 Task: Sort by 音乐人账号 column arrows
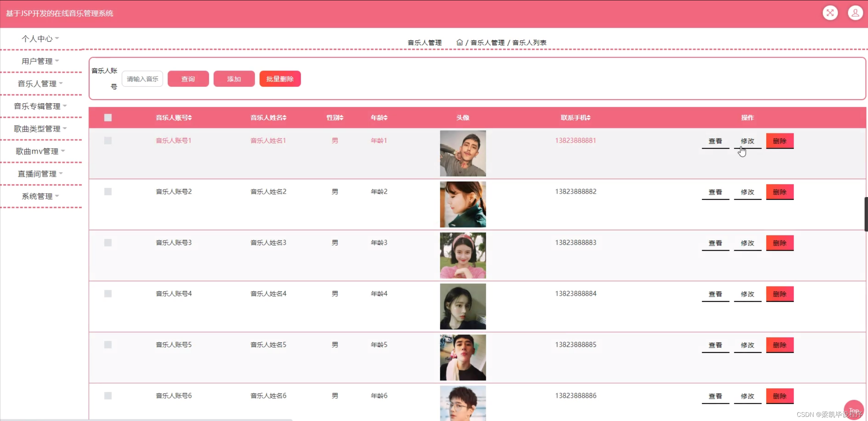[190, 118]
